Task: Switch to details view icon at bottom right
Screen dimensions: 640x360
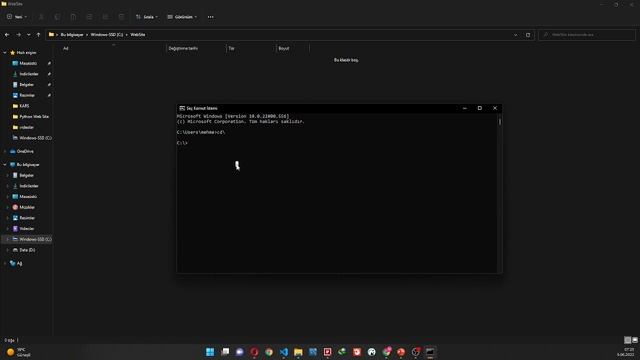Action: coord(628,340)
